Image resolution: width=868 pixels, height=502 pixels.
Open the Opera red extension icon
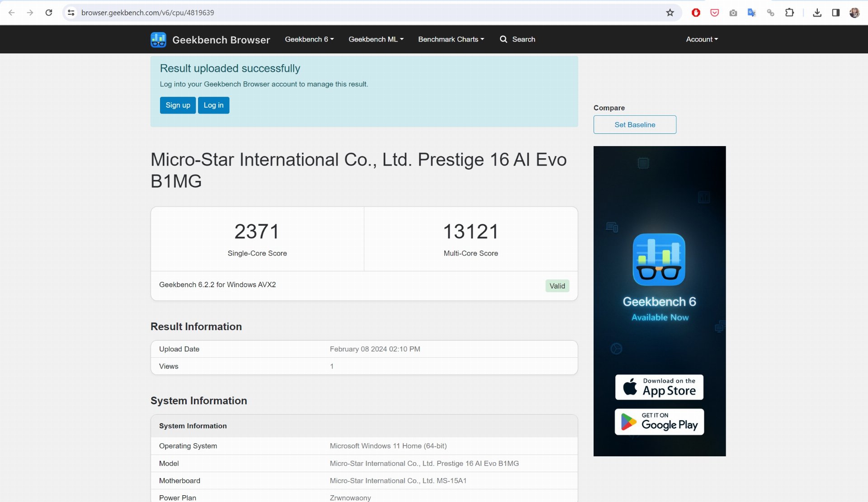pos(696,13)
